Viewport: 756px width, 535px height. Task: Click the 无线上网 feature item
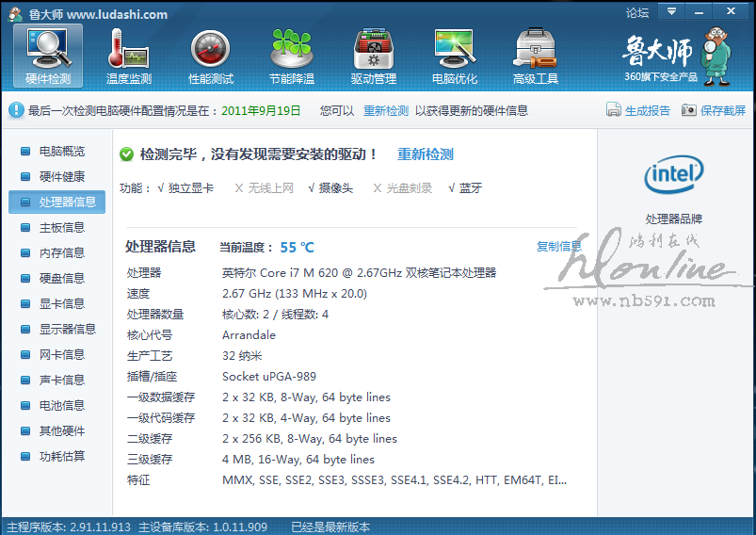[x=265, y=188]
